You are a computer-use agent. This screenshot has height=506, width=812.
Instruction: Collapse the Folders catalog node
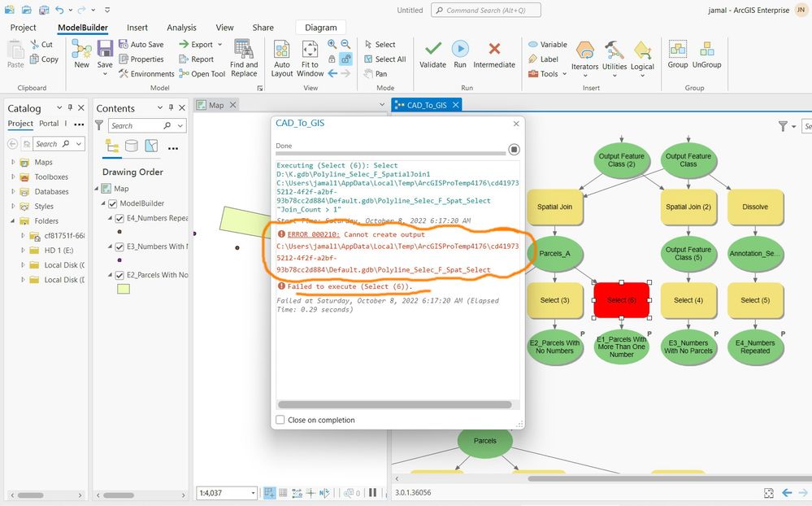click(x=13, y=220)
